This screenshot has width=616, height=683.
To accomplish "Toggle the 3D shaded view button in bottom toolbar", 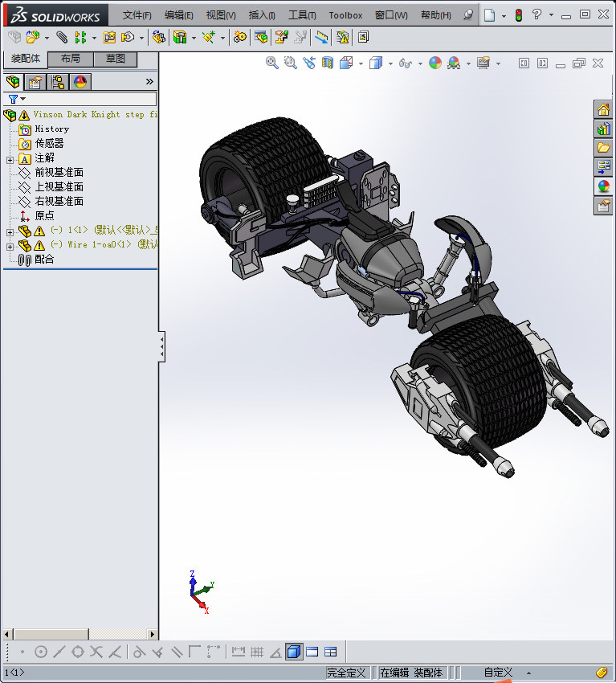I will 294,652.
